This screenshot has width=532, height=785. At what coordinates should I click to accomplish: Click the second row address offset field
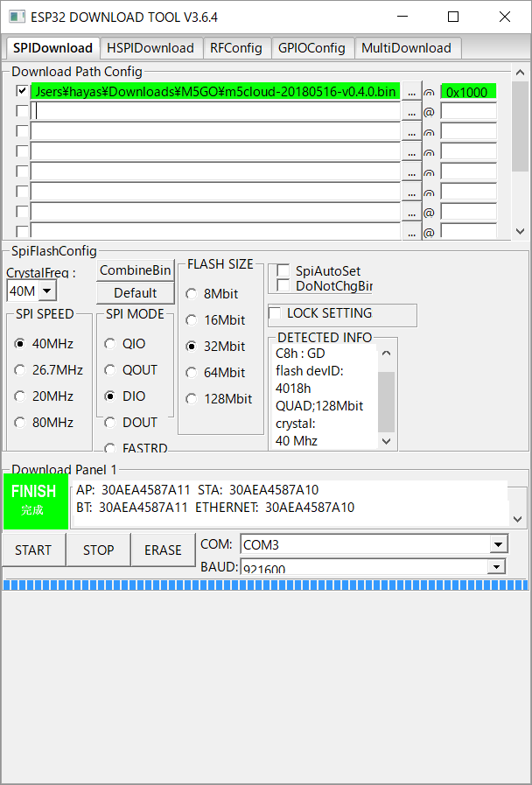(x=468, y=111)
